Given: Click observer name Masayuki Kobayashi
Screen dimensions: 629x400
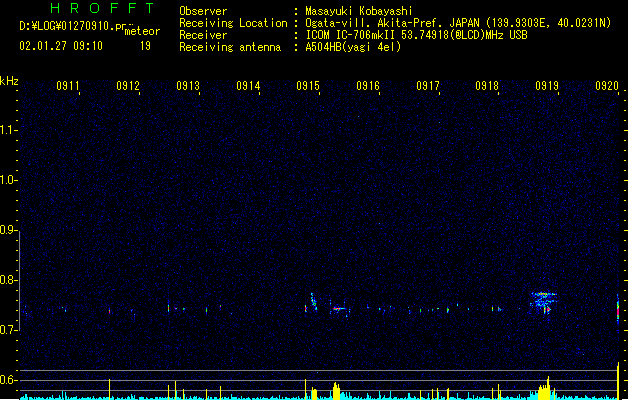Looking at the screenshot, I should (359, 11).
